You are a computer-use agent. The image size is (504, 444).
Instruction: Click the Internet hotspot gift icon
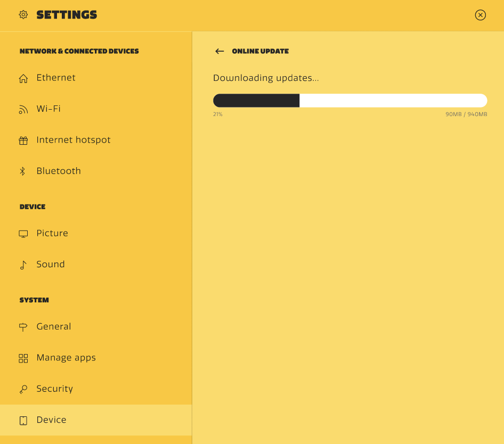click(23, 141)
